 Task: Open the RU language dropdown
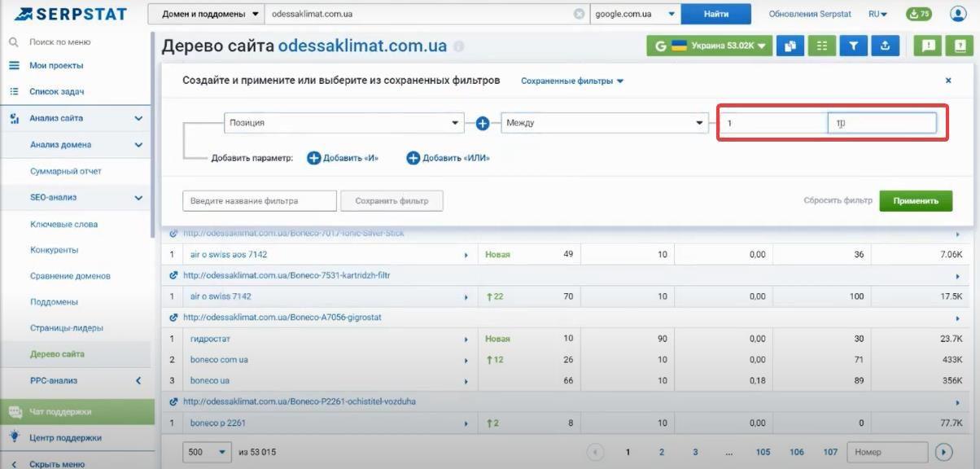877,14
